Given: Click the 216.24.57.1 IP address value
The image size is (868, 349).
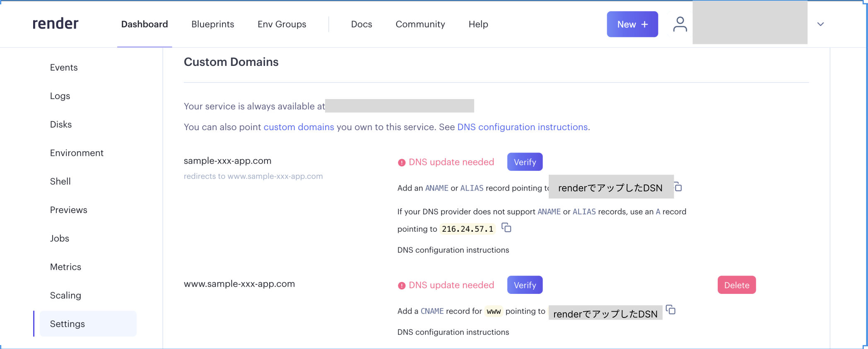Looking at the screenshot, I should [x=468, y=229].
